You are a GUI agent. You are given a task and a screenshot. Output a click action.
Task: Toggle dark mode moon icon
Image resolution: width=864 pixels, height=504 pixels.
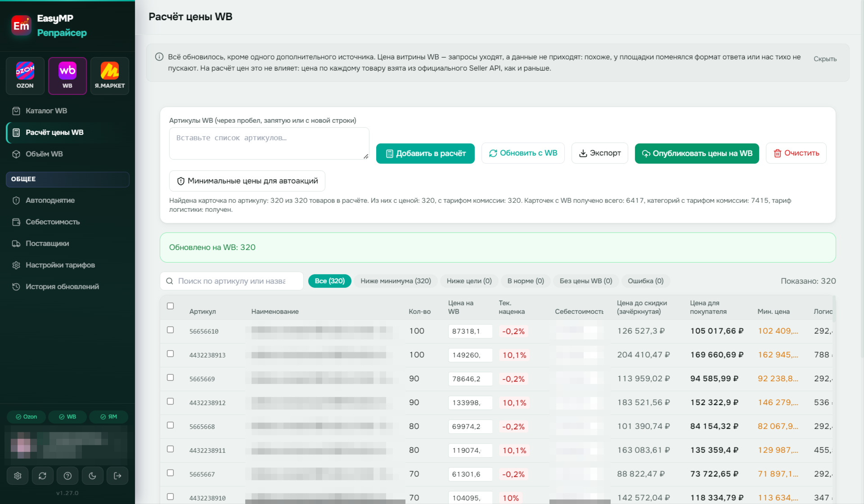coord(93,476)
